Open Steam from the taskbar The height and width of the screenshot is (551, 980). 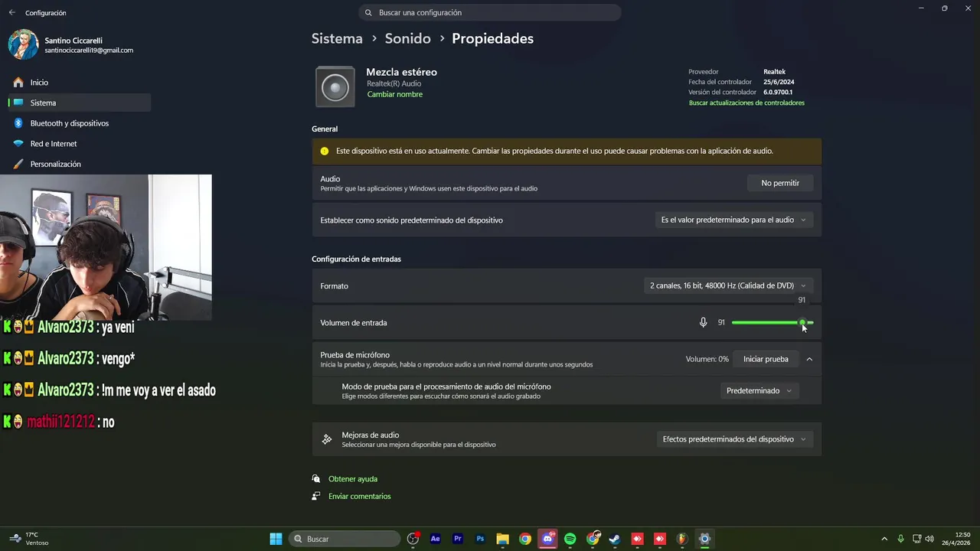pyautogui.click(x=615, y=539)
